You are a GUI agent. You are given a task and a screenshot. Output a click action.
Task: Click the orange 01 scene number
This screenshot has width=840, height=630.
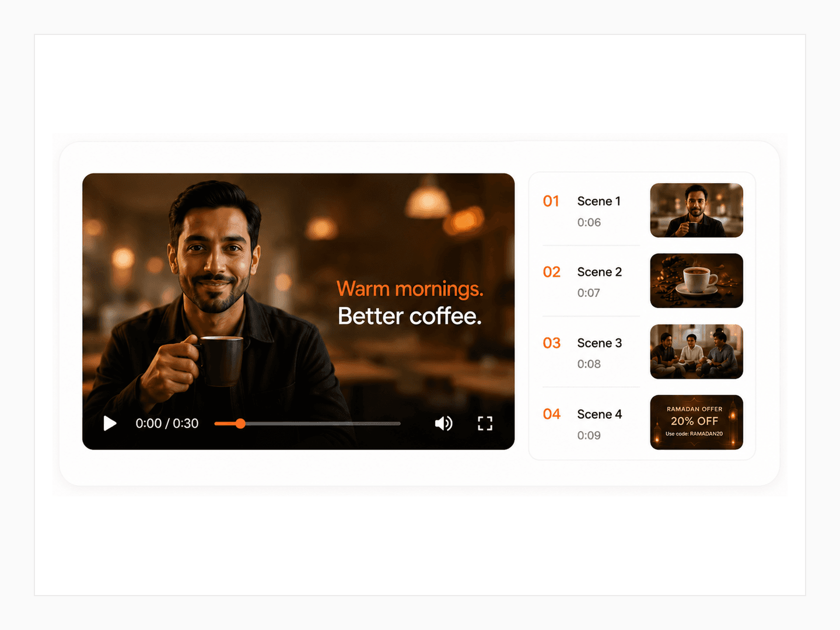coord(551,201)
